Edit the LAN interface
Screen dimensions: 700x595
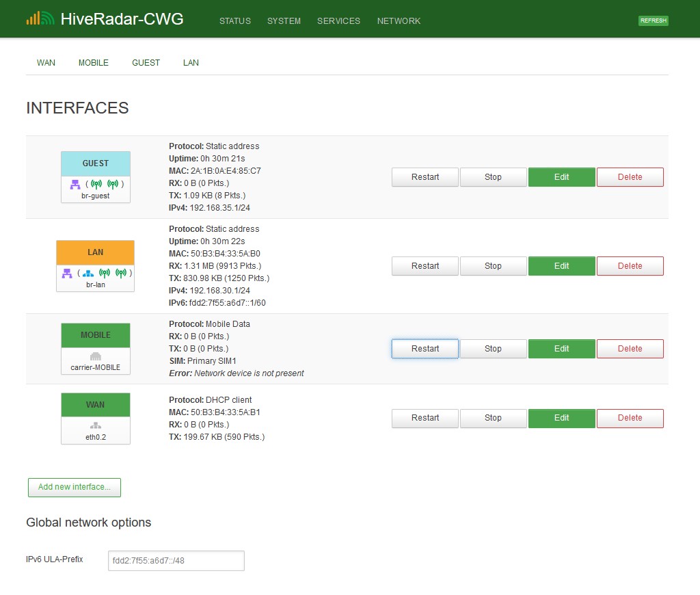point(561,266)
